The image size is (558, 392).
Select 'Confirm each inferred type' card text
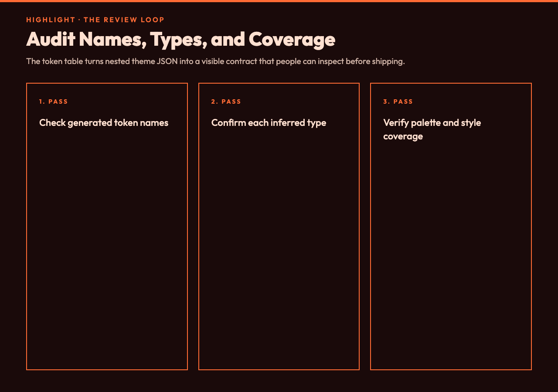coord(269,122)
